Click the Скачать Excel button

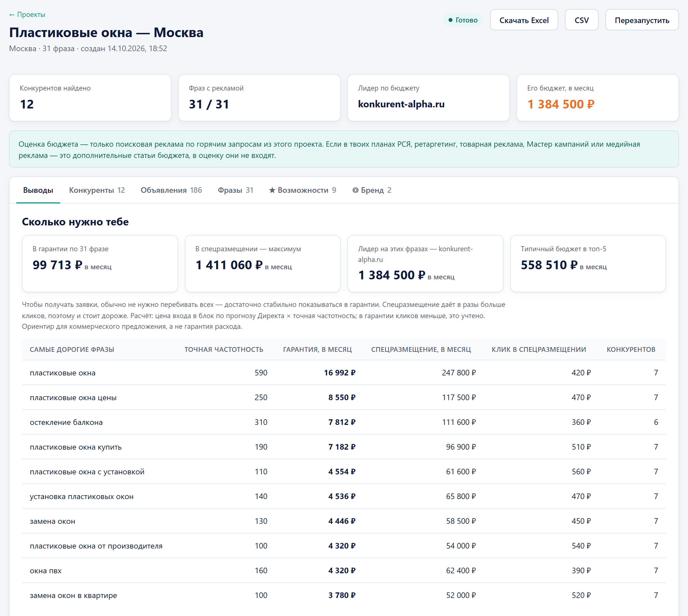pos(524,20)
